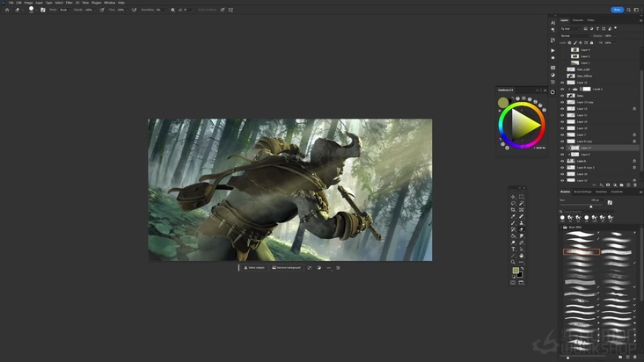The width and height of the screenshot is (644, 362).
Task: Select the Zoom tool
Action: tap(513, 263)
